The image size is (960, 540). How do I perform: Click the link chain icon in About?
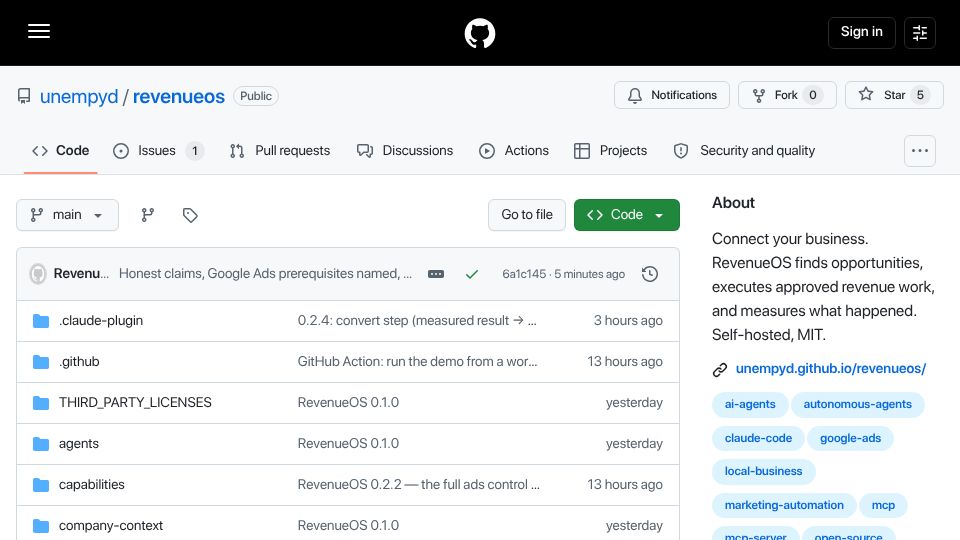[x=720, y=369]
